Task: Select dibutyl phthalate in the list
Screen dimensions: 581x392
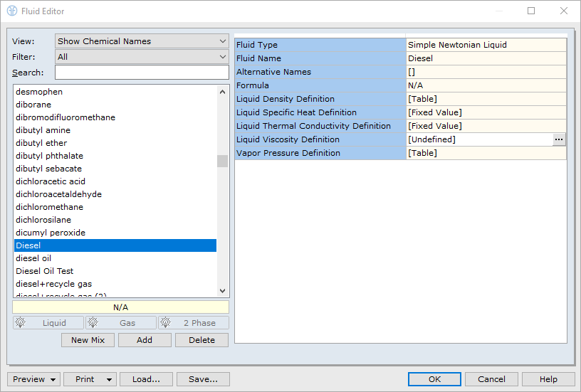Action: click(x=115, y=156)
